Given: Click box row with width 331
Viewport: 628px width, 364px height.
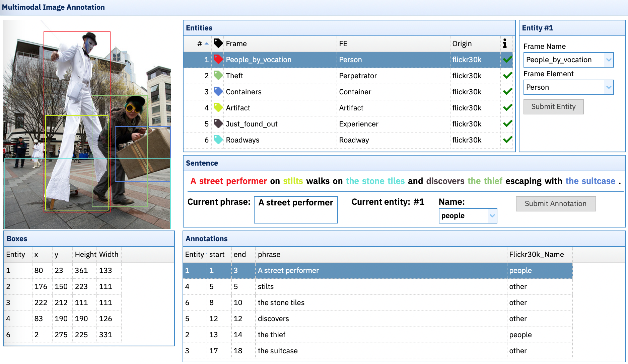Looking at the screenshot, I should click(63, 335).
